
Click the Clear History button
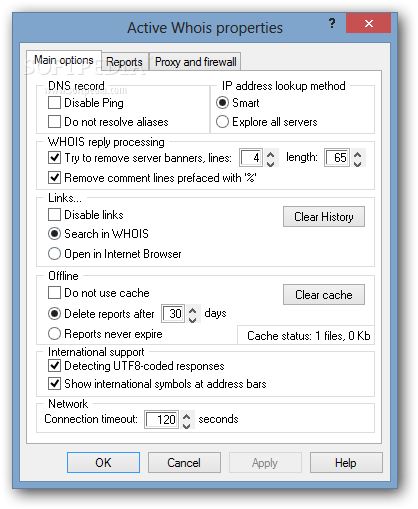click(324, 217)
